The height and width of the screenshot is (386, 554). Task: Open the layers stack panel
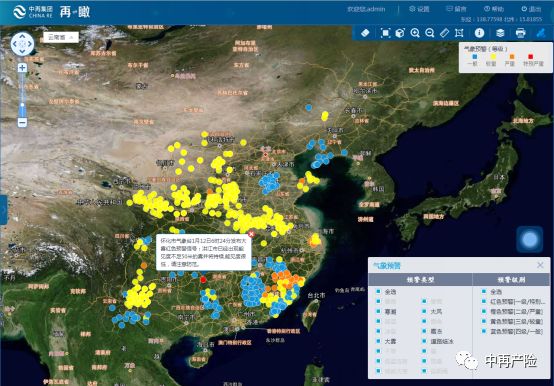500,33
